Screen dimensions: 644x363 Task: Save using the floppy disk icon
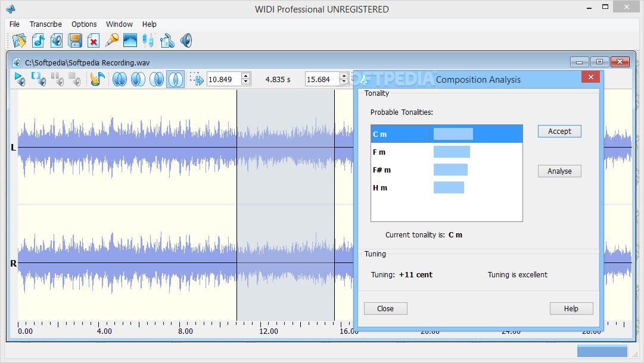74,40
